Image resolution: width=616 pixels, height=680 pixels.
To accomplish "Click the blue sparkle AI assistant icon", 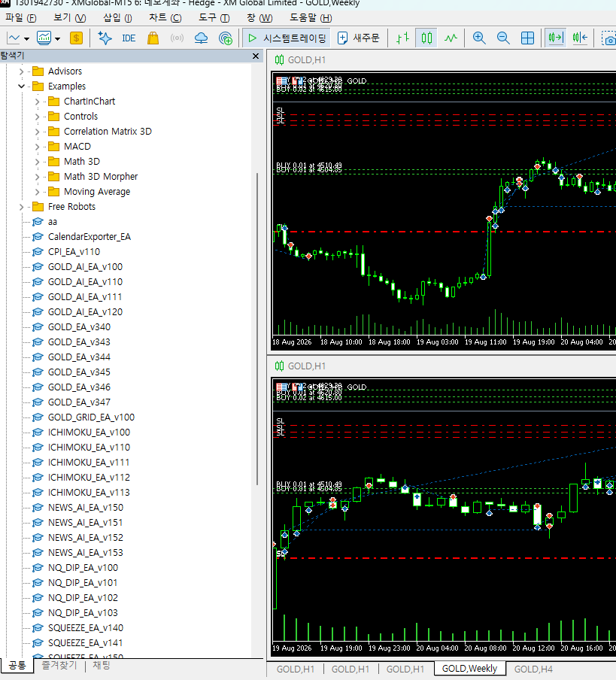I will click(105, 38).
